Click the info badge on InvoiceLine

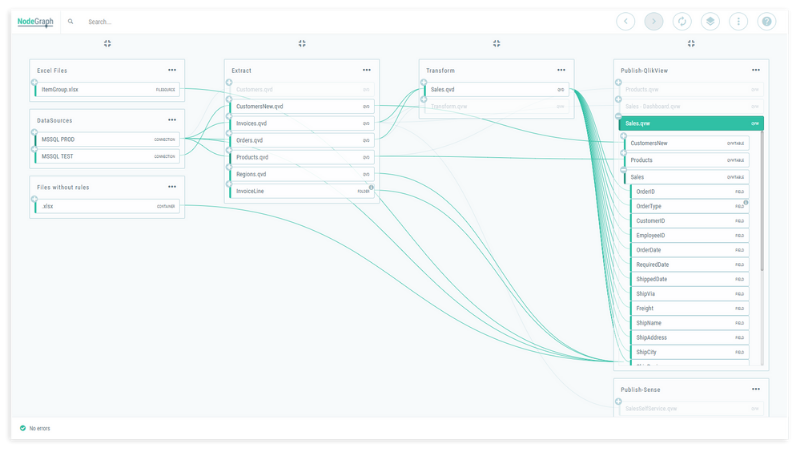point(371,187)
